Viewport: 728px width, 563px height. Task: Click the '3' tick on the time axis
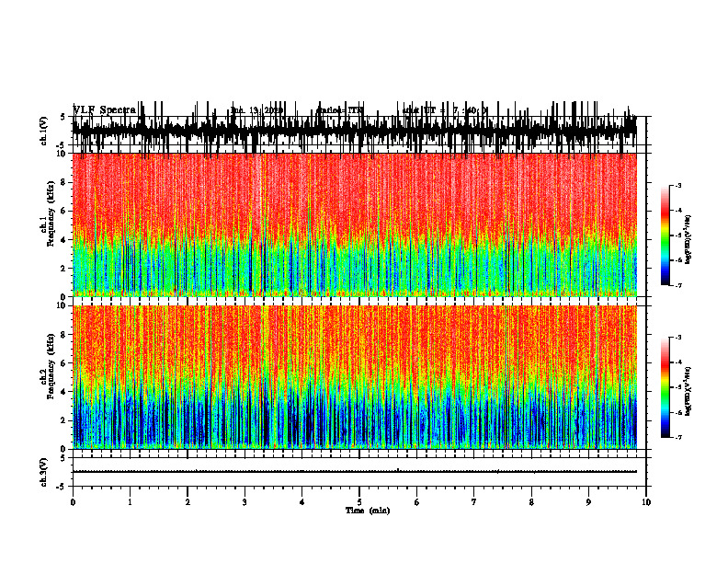[245, 502]
